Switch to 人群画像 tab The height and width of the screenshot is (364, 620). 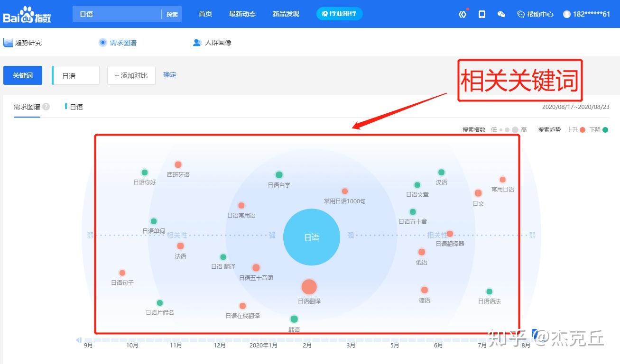[212, 43]
